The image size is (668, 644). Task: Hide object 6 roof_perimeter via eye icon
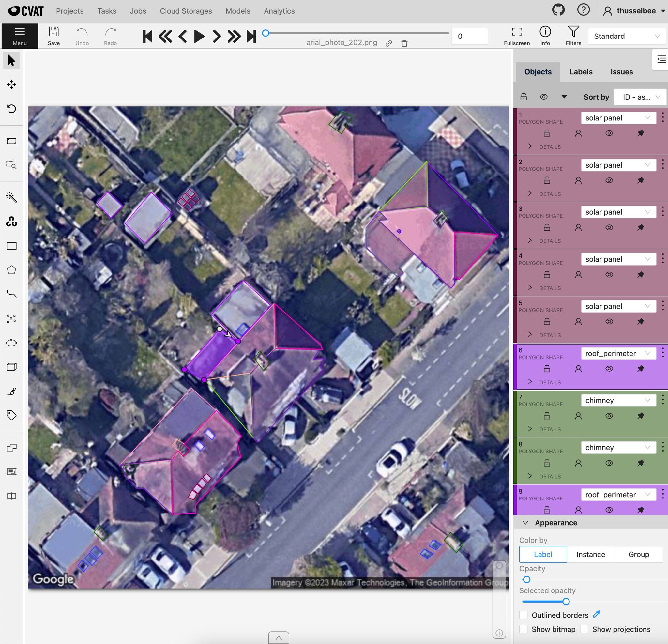pyautogui.click(x=609, y=369)
